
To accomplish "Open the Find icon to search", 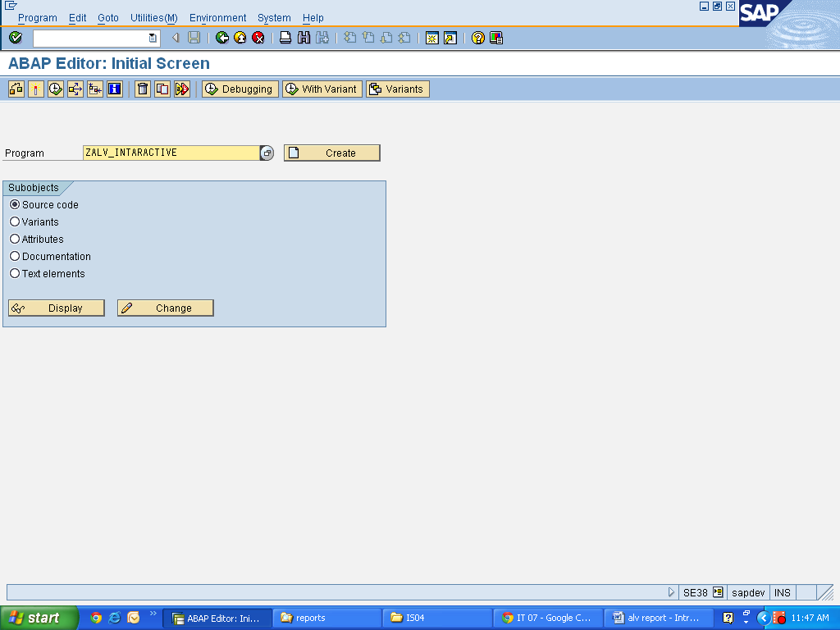I will [x=304, y=37].
